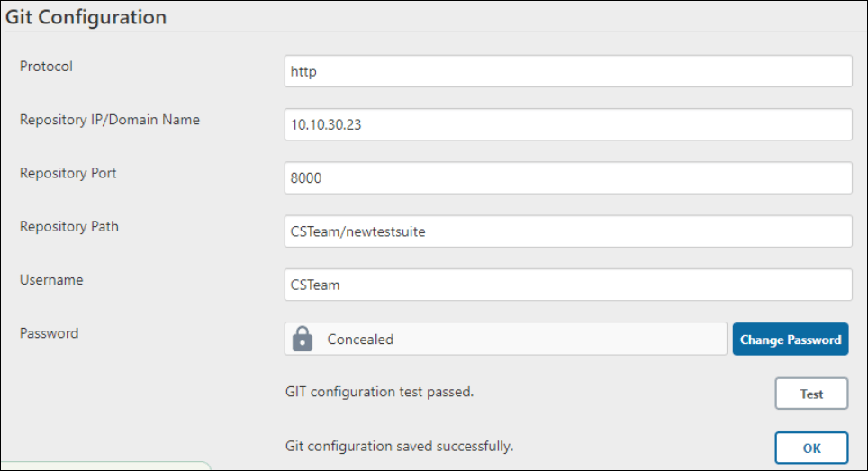Click the Repository IP/Domain Name label
This screenshot has width=868, height=471.
110,120
